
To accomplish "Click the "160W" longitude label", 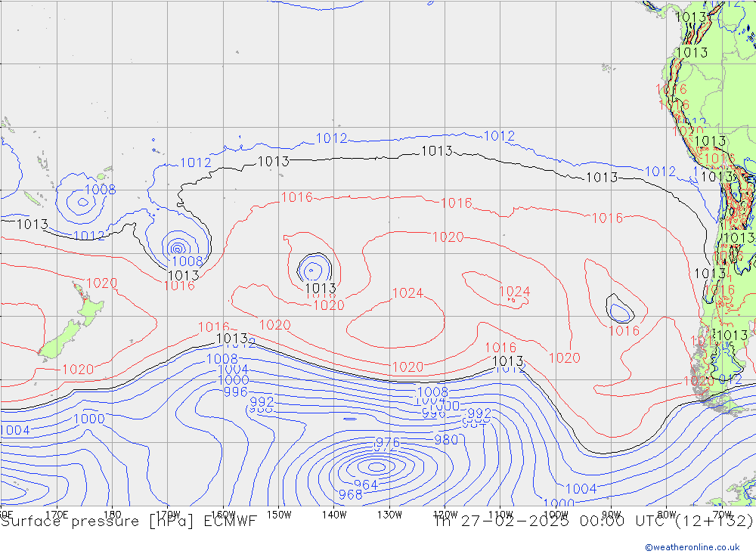I will (224, 515).
